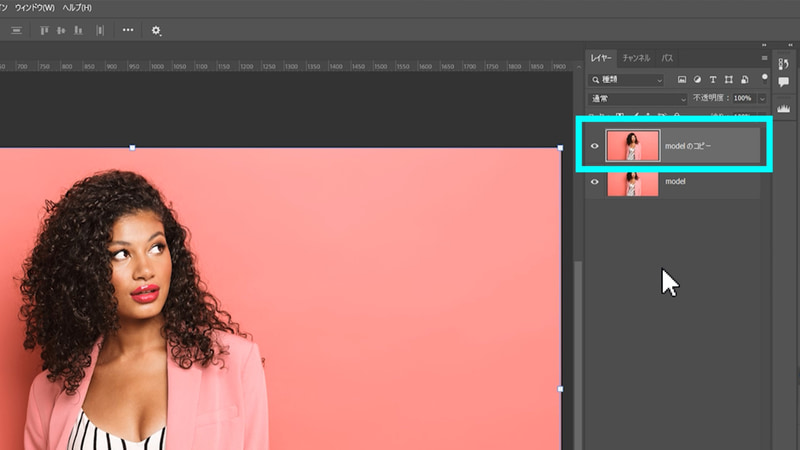
Task: Switch to the チャンネル tab
Action: click(x=636, y=58)
